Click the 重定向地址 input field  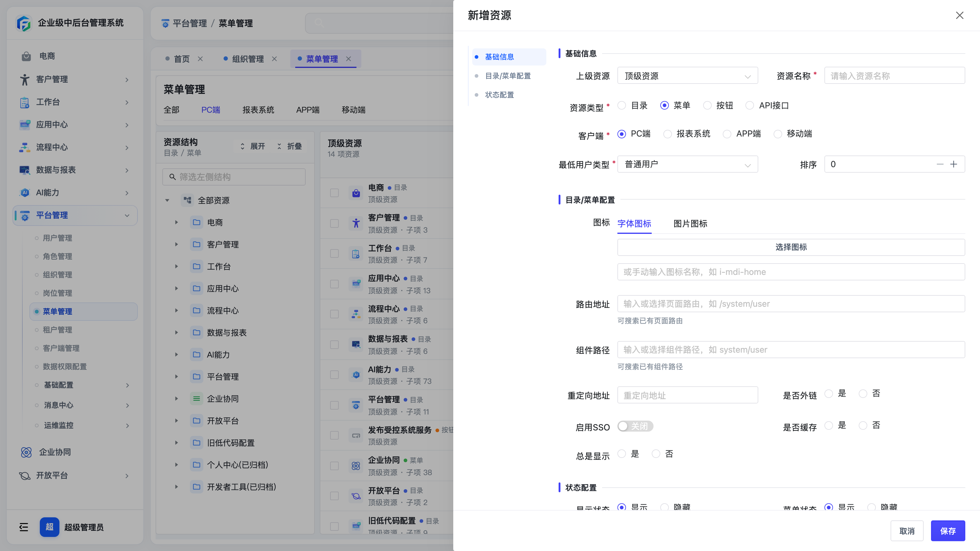688,395
